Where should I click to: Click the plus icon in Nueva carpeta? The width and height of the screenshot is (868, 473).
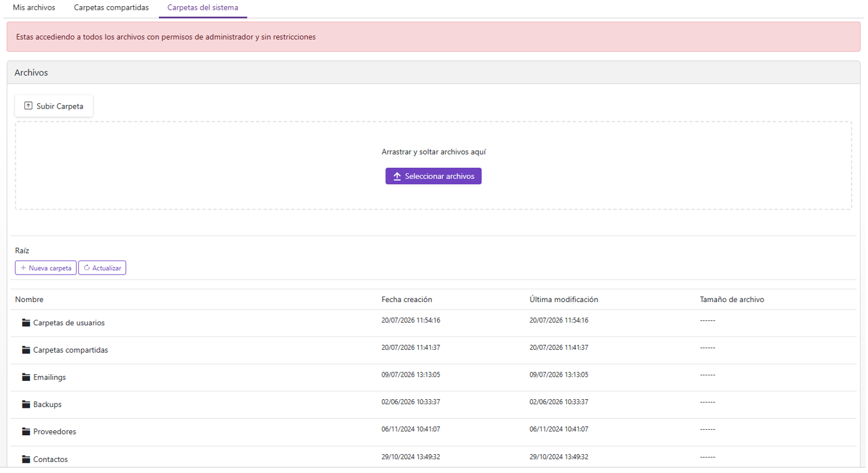click(x=23, y=268)
